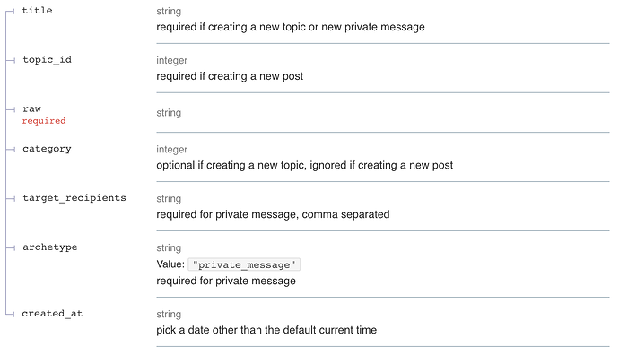619x364 pixels.
Task: Select the category parameter name
Action: click(x=47, y=149)
